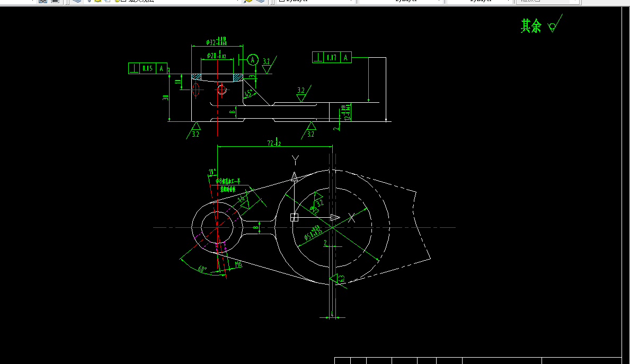Select the right cyan hatched section
This screenshot has width=630, height=364.
(x=238, y=77)
